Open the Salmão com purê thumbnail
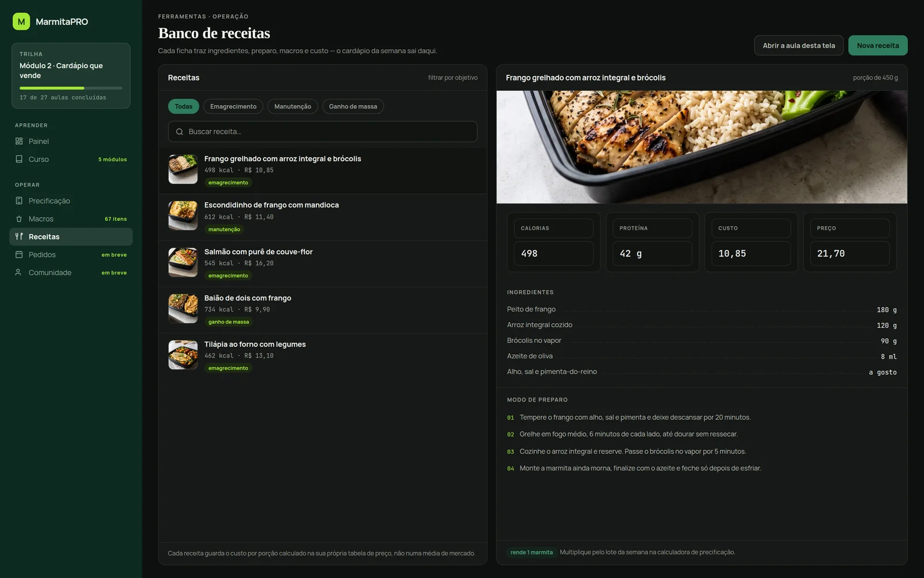 (183, 262)
